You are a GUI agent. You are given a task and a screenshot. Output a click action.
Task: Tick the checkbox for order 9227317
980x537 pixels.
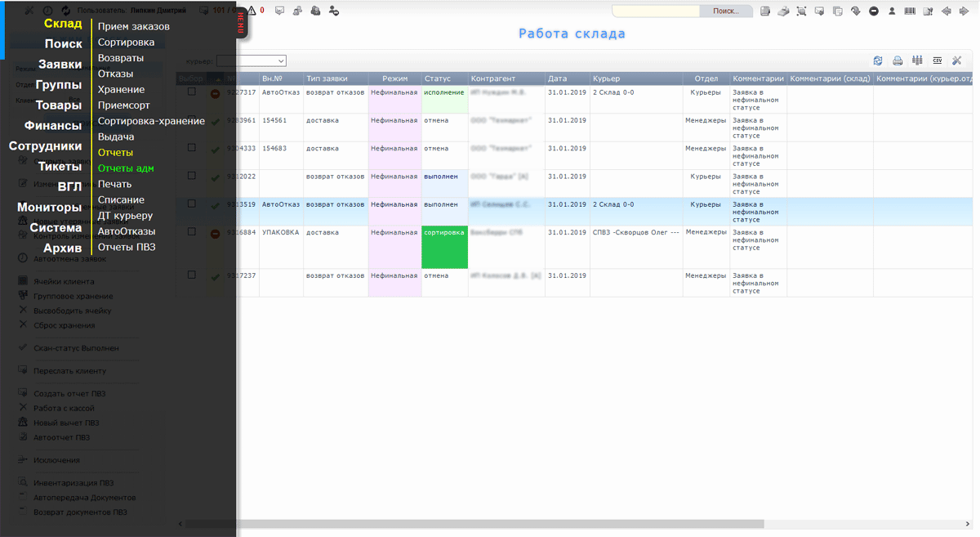coord(192,92)
